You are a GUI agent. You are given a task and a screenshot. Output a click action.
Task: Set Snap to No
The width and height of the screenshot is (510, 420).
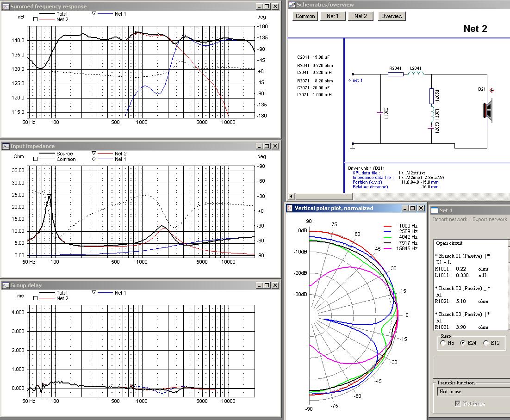(443, 343)
